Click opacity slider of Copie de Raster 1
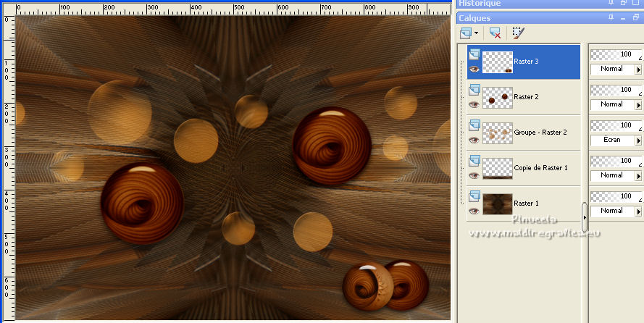Image resolution: width=644 pixels, height=323 pixels. coord(616,161)
